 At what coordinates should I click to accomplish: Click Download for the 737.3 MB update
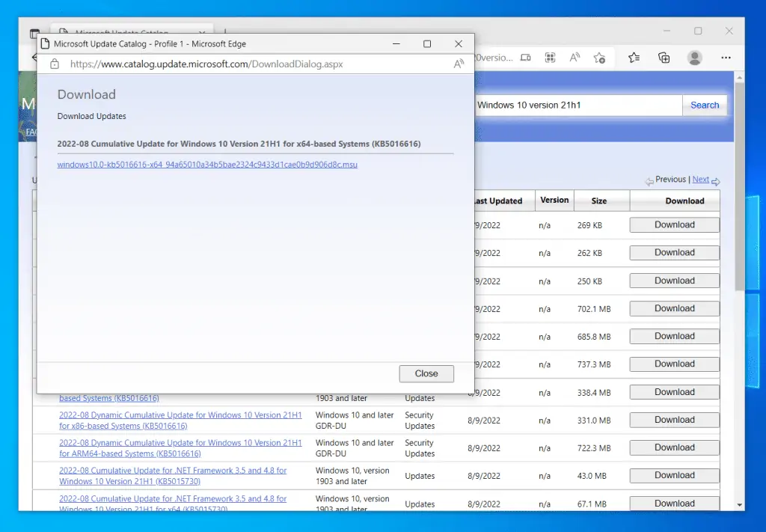point(674,364)
